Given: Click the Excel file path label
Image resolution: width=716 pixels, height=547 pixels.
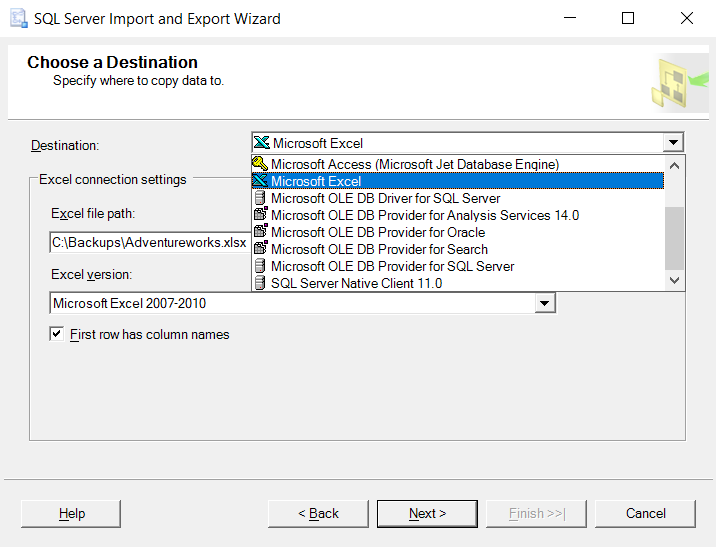Looking at the screenshot, I should tap(93, 214).
